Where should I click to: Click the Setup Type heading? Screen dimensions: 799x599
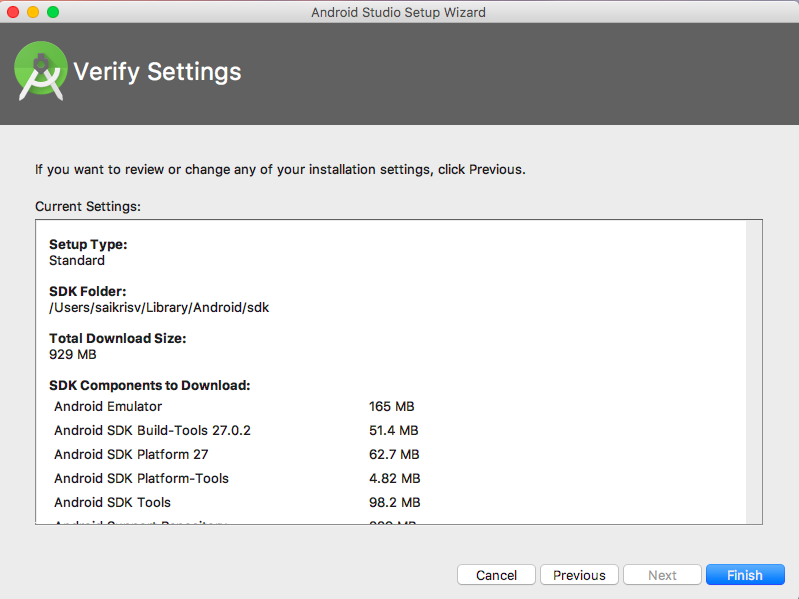click(88, 244)
